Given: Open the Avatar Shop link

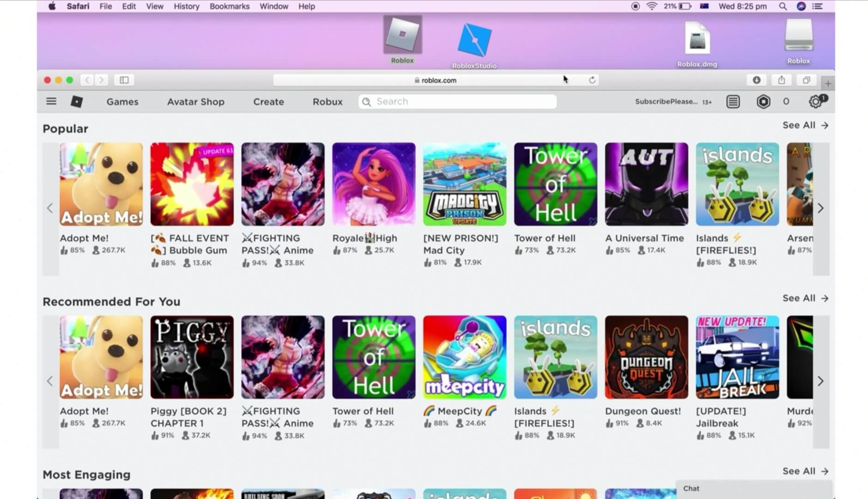Looking at the screenshot, I should tap(196, 102).
